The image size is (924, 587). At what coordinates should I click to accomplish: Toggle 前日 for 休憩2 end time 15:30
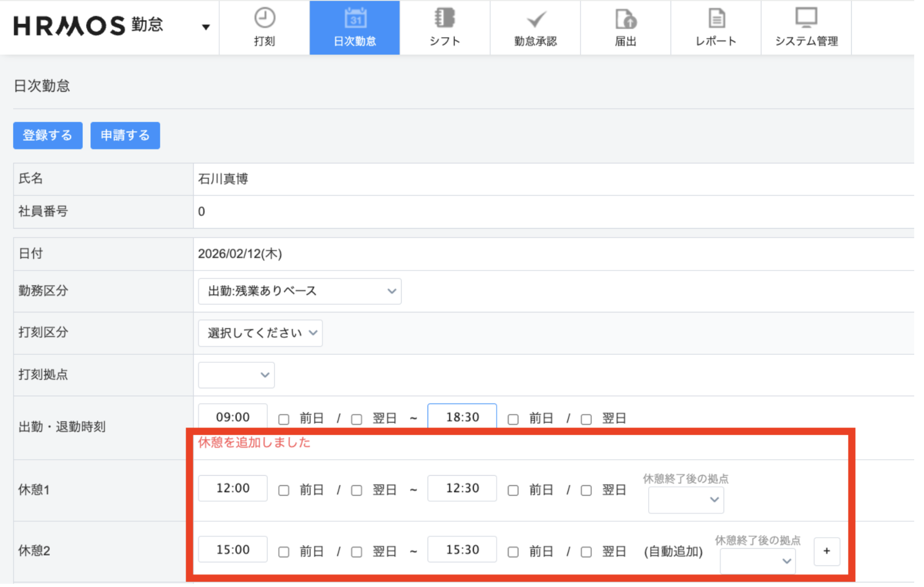coord(513,552)
